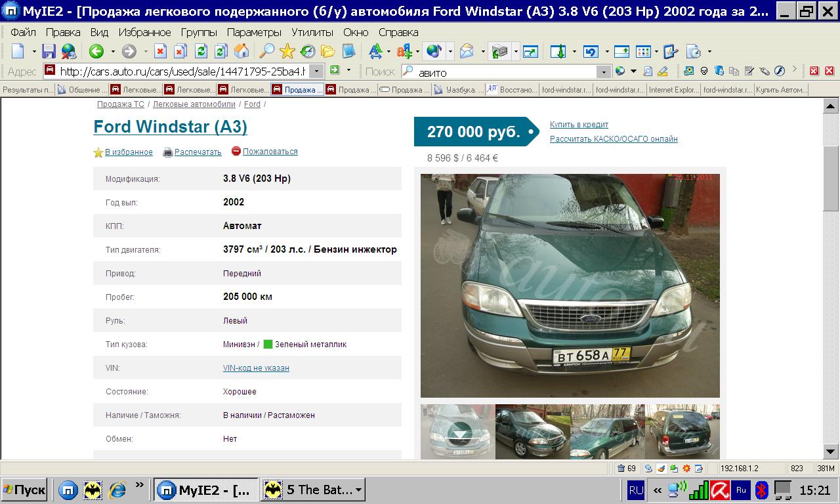Expand the Mail icon dropdown arrow
Image resolution: width=840 pixels, height=504 pixels.
point(483,51)
